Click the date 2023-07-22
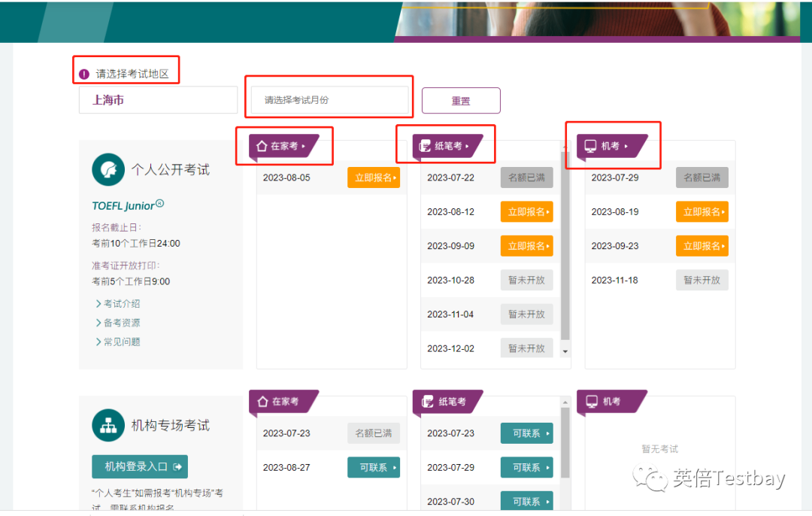The height and width of the screenshot is (516, 812). click(450, 178)
